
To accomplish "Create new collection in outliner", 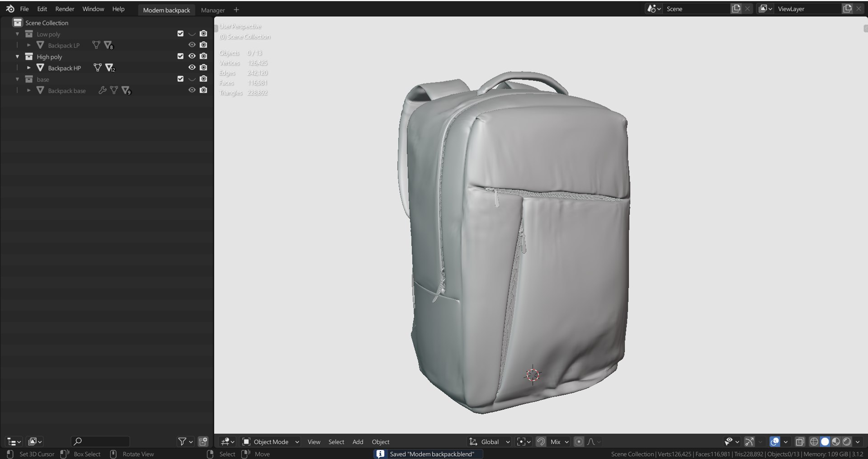I will [x=203, y=441].
